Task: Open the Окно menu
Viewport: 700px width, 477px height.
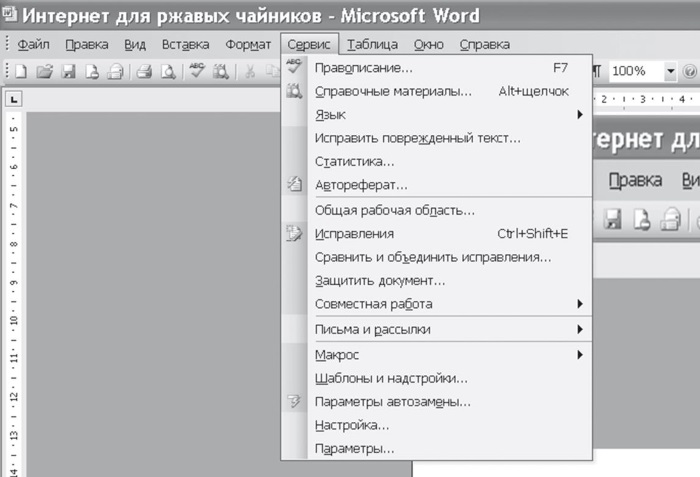Action: click(x=429, y=45)
